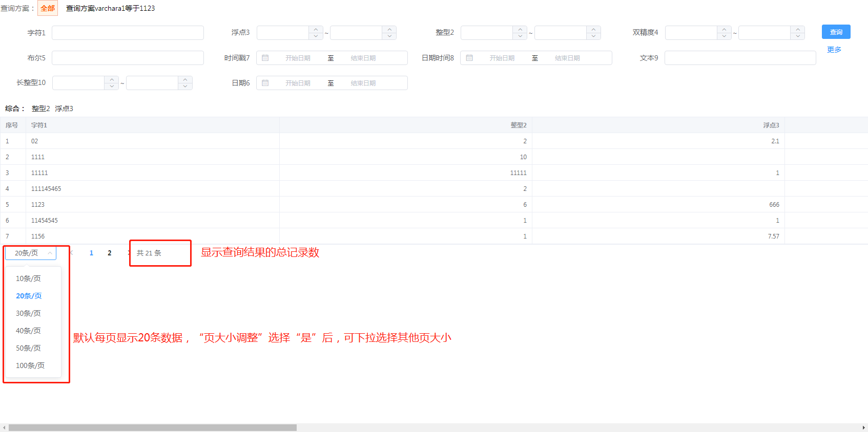
Task: Click the calendar icon in 日期时间8 field
Action: point(469,58)
